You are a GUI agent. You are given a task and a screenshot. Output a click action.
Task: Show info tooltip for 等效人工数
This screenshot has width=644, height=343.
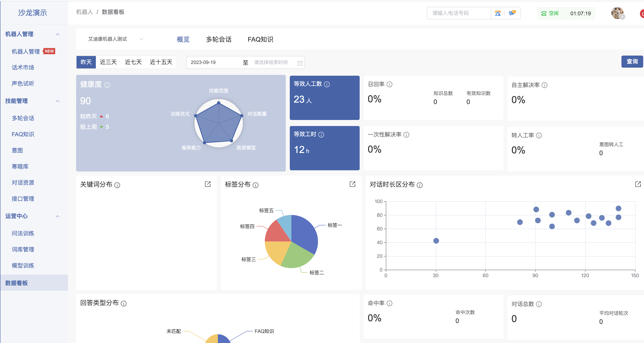click(327, 84)
